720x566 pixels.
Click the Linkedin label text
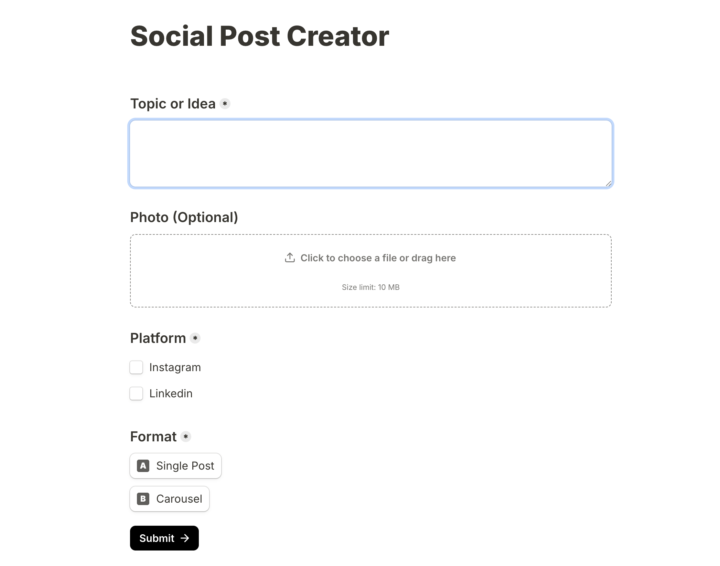click(171, 393)
